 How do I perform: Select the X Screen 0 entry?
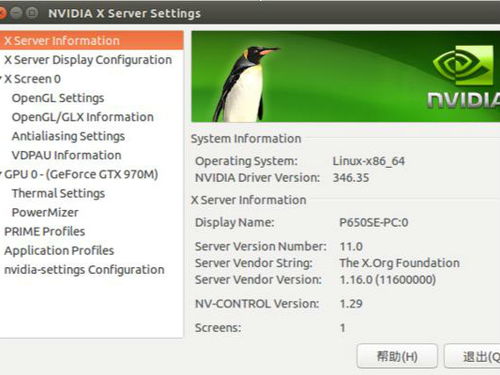click(x=32, y=79)
